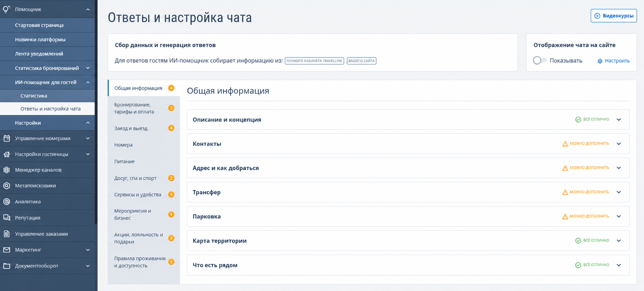
Task: Open the Правила проживания и доступность tab
Action: coord(144,262)
